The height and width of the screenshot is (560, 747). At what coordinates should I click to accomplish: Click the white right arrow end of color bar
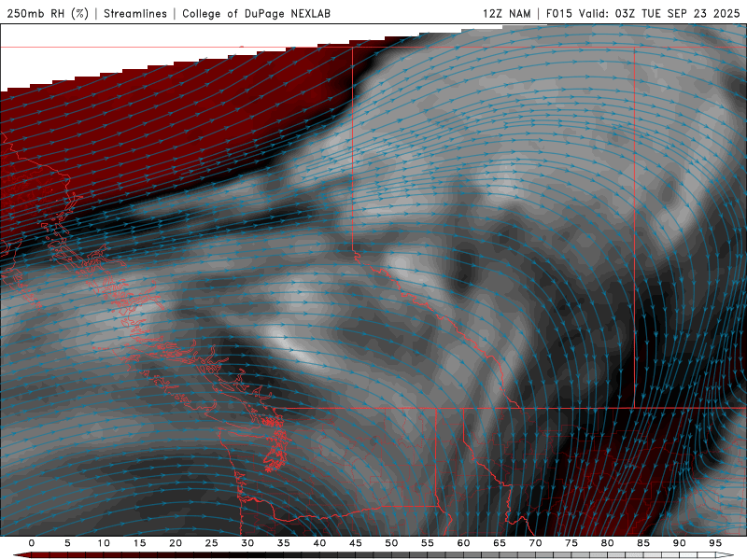tap(725, 555)
